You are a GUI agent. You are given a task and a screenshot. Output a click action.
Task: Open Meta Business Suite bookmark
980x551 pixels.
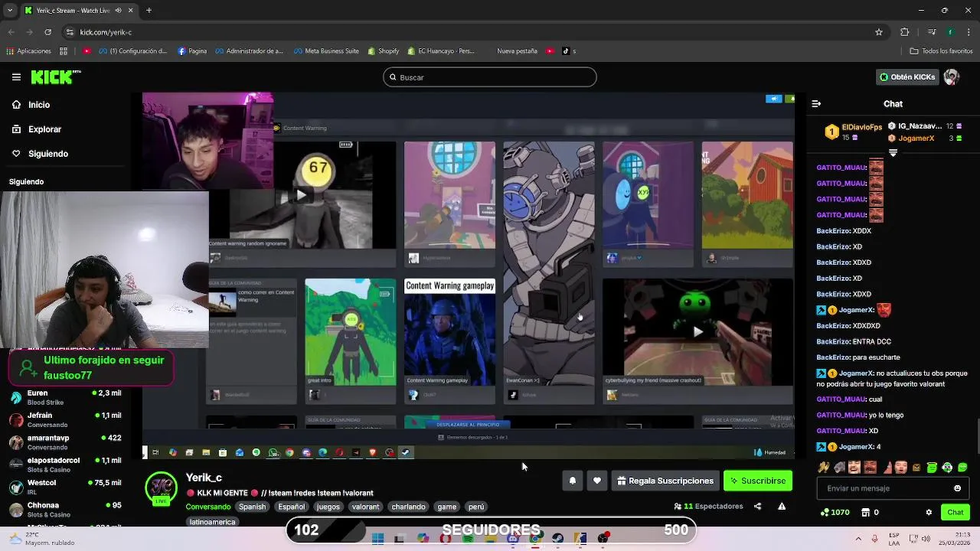326,51
